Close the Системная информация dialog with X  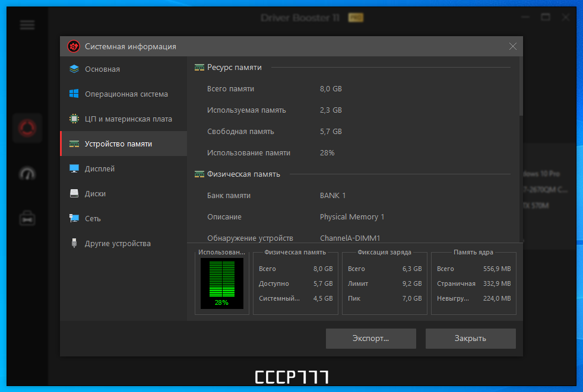coord(513,46)
